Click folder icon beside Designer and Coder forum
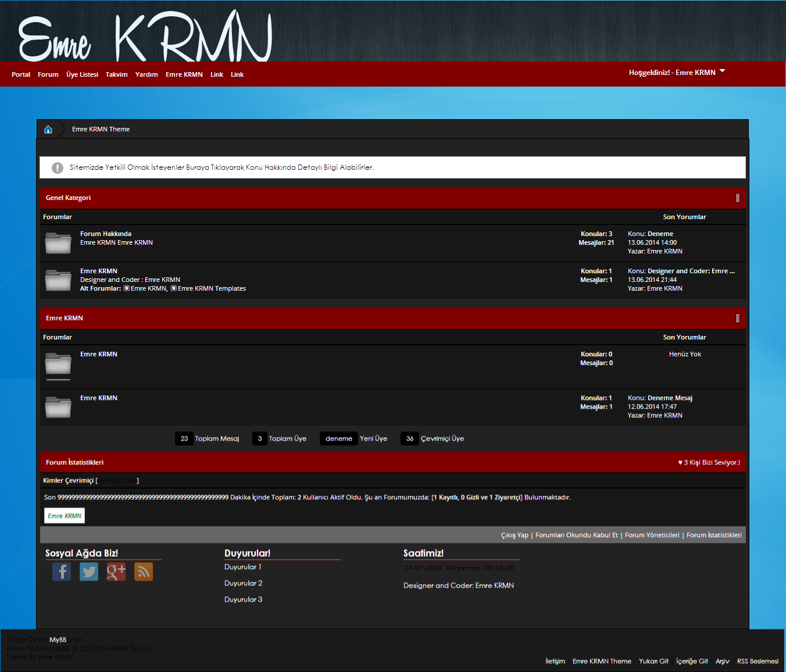Screen dimensions: 786x672 click(58, 280)
